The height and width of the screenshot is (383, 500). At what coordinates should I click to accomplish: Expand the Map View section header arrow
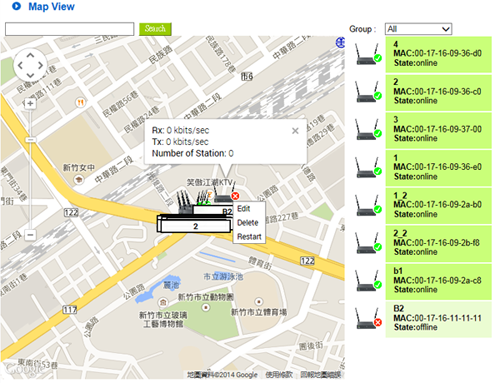coord(16,6)
